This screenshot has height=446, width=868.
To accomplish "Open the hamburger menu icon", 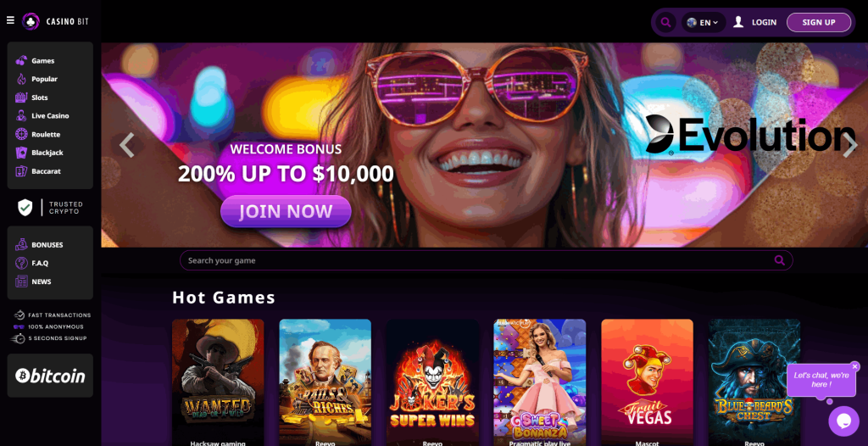I will [x=10, y=20].
